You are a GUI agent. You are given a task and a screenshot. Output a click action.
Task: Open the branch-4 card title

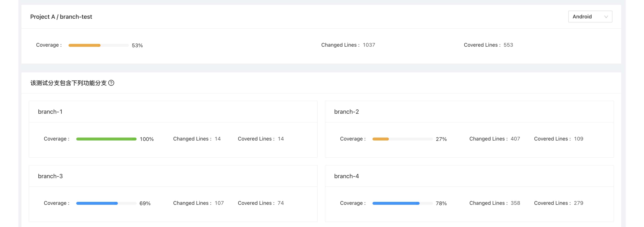click(x=346, y=176)
